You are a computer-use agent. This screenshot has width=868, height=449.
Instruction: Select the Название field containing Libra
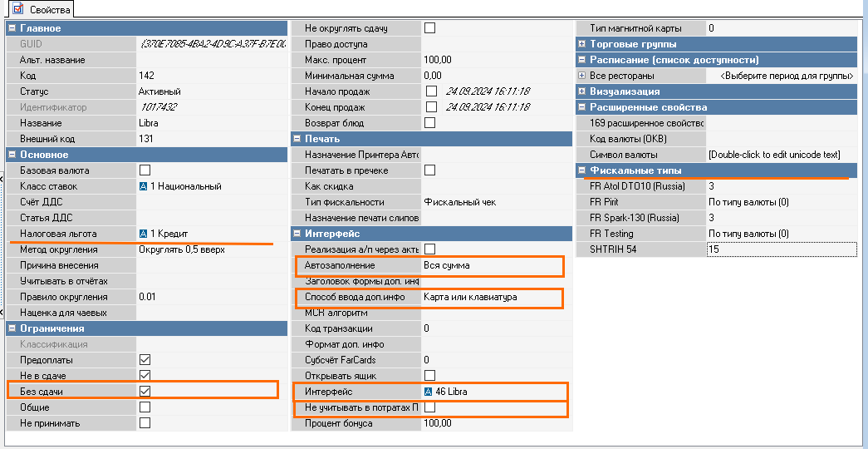(x=212, y=123)
